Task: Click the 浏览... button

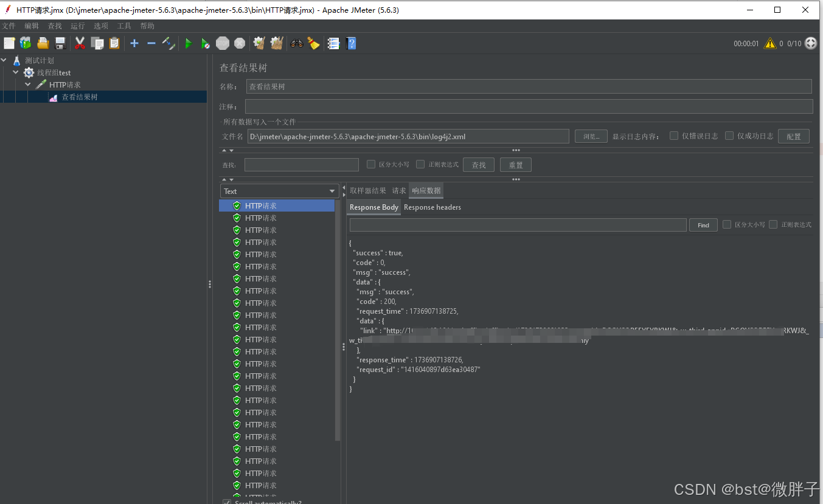Action: point(591,136)
